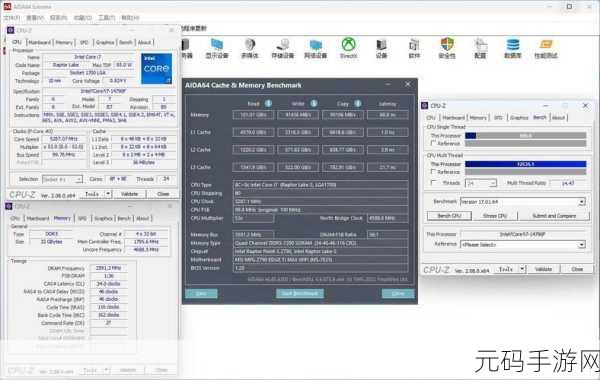This screenshot has width=600, height=380.
Task: Open the 查看(V) menu in AIDA64
Action: [x=35, y=18]
